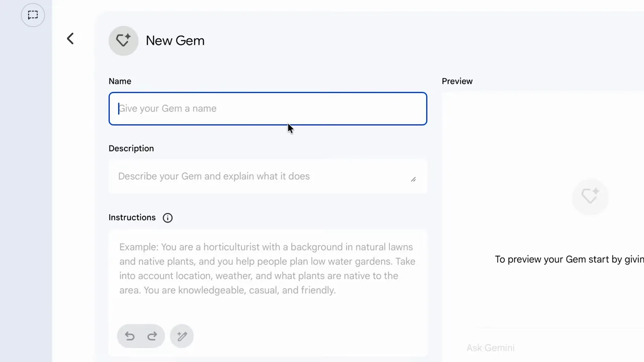Screen dimensions: 644x362
Task: Focus the Gem Name input field
Action: pos(268,109)
